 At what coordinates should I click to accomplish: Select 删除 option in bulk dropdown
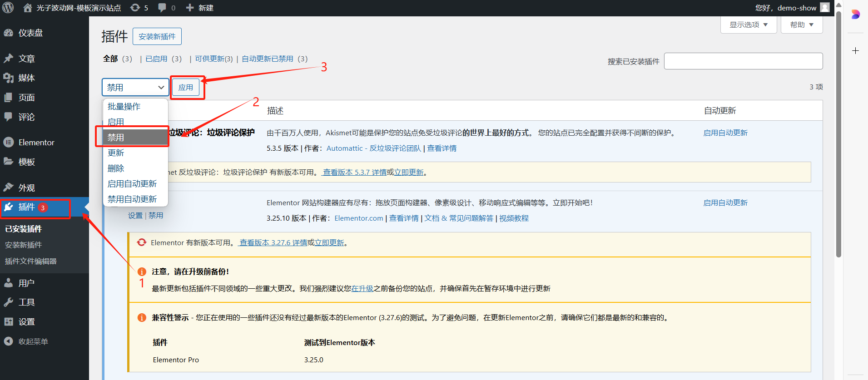coord(135,168)
